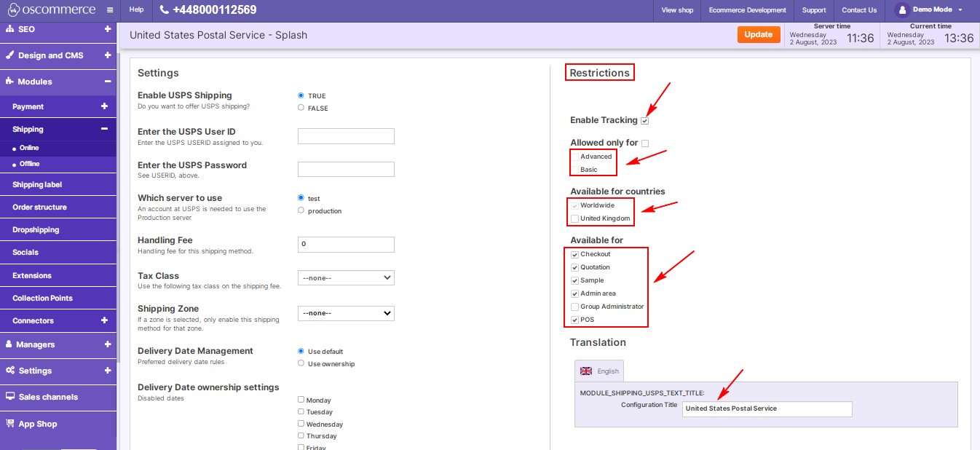The width and height of the screenshot is (980, 450).
Task: Open the Tax Class dropdown
Action: point(346,277)
